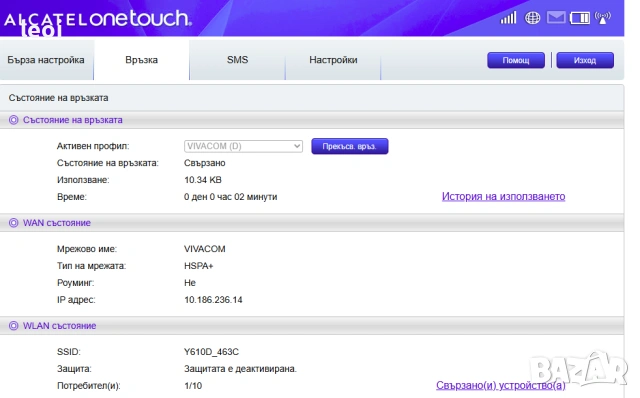Collapse the WLAN състояние section icon

click(x=13, y=326)
